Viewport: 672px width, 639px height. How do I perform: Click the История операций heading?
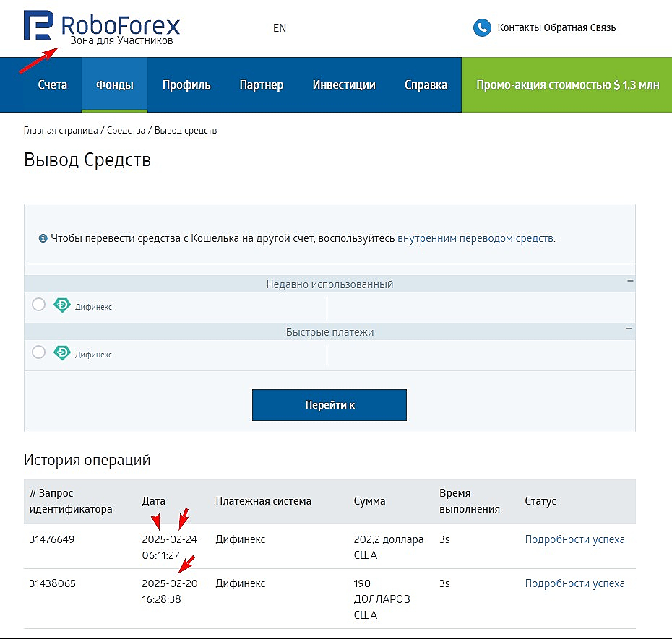pyautogui.click(x=87, y=460)
